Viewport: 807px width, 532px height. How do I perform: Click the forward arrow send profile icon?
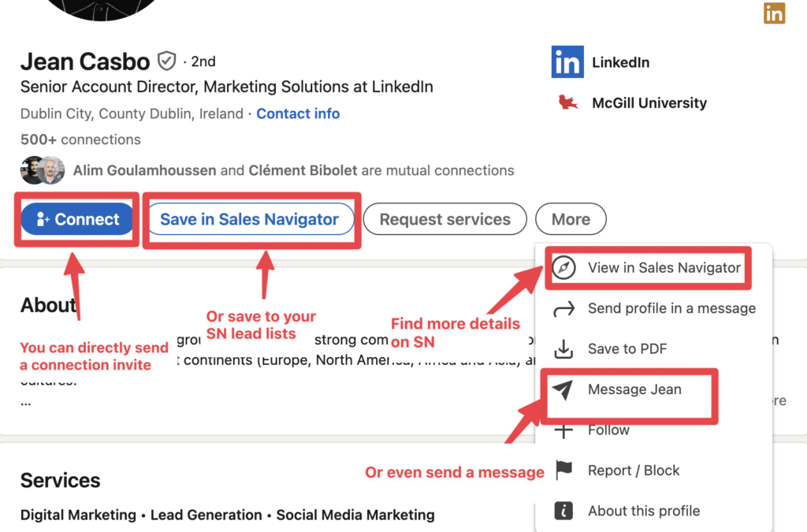[563, 309]
